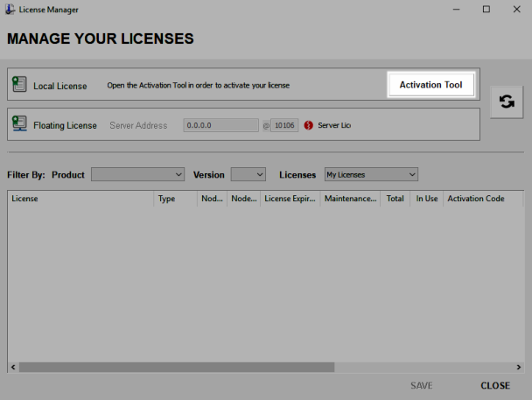Click the red server status icon
Screen dimensions: 532x400
tap(308, 125)
